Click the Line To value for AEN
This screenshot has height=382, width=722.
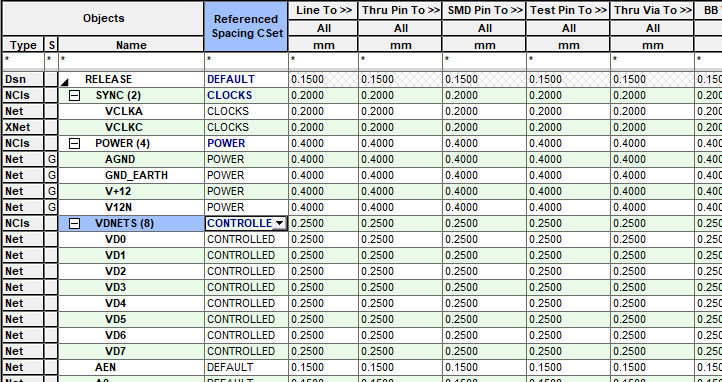point(323,368)
